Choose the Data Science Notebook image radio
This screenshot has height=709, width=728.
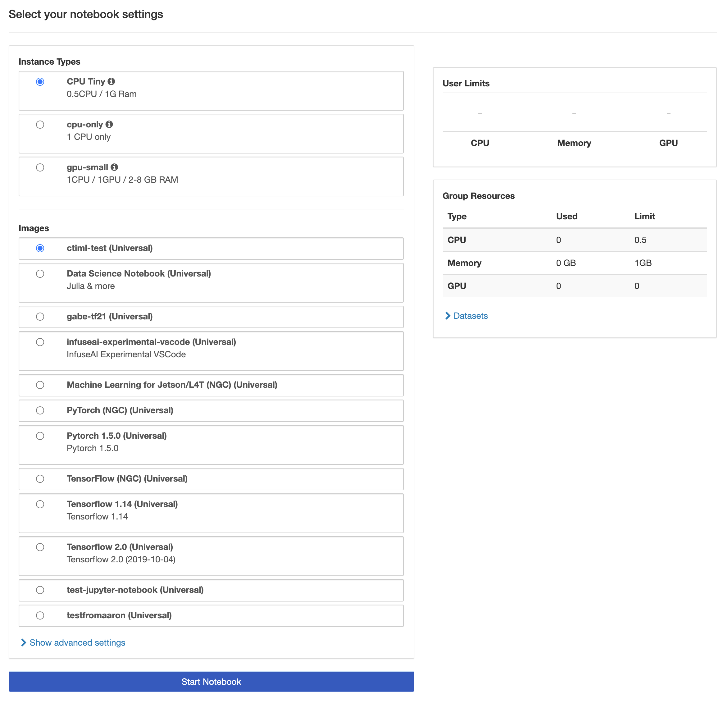coord(40,274)
